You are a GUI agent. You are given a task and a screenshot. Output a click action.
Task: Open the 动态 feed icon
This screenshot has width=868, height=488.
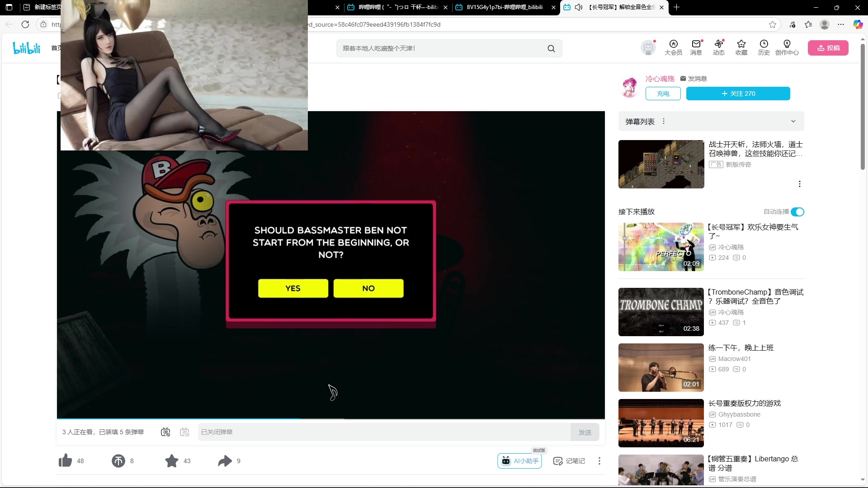(719, 47)
